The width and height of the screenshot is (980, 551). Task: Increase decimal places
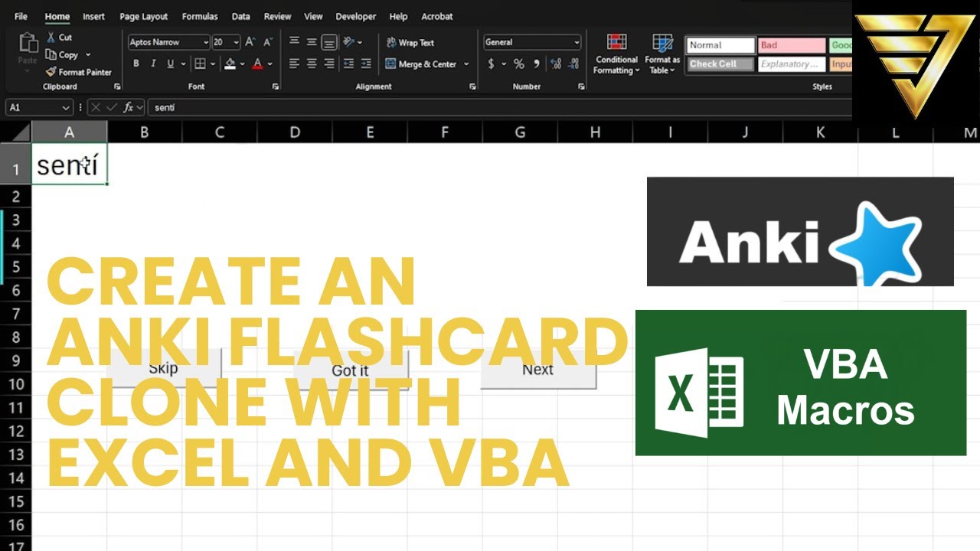(x=556, y=64)
